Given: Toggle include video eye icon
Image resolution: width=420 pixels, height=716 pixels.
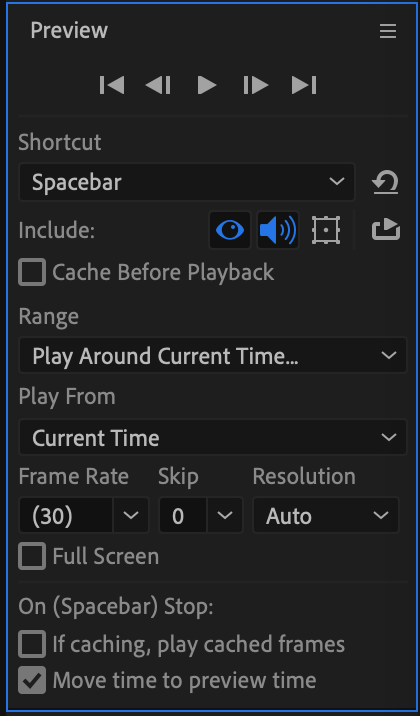Looking at the screenshot, I should click(x=230, y=230).
